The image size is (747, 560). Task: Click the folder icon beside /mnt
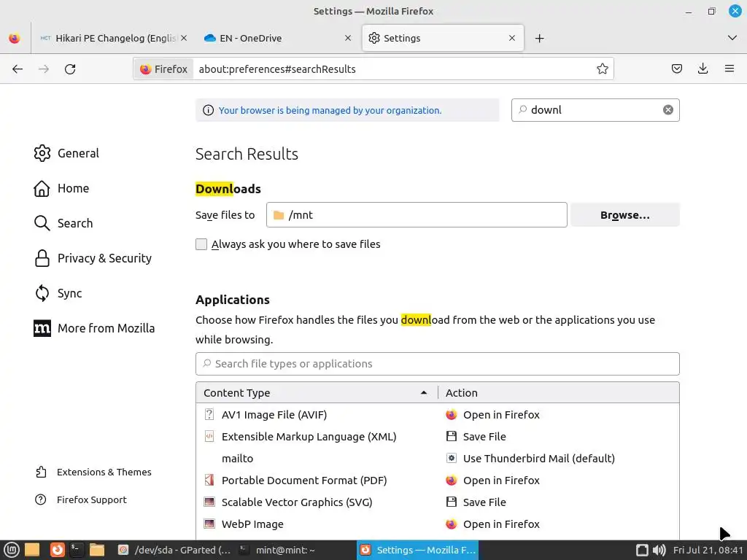click(279, 215)
